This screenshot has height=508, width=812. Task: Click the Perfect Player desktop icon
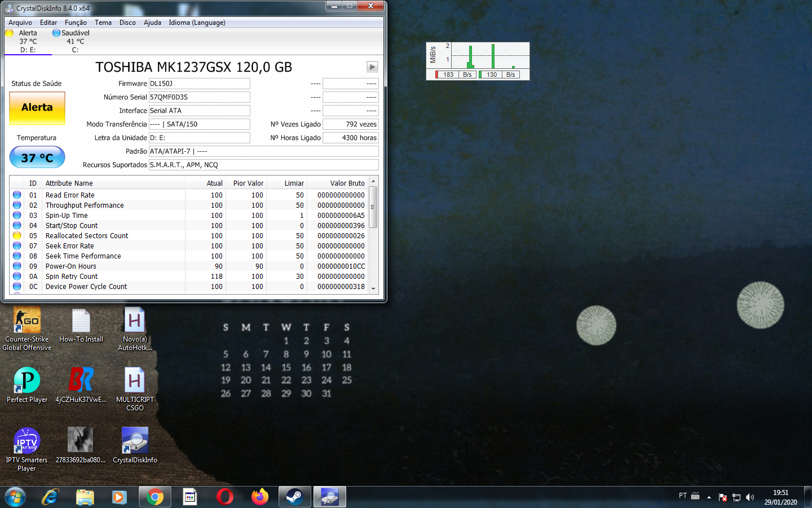(27, 385)
